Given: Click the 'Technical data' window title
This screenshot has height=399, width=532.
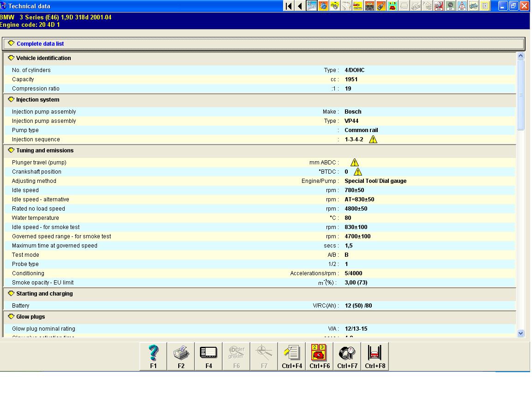Looking at the screenshot, I should click(29, 6).
